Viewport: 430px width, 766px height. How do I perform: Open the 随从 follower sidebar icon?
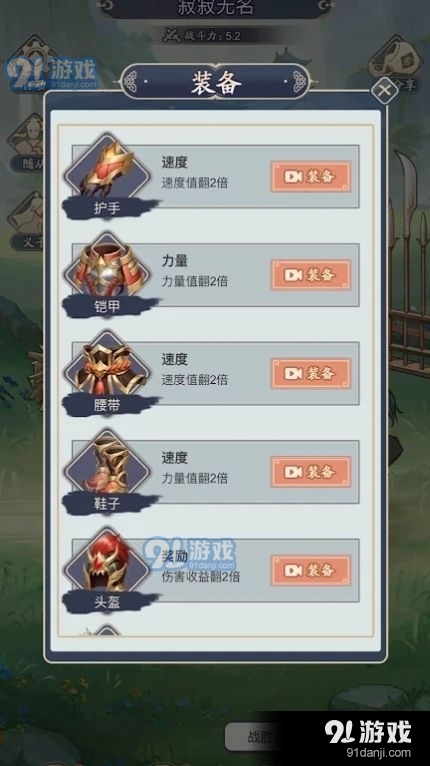pos(27,143)
